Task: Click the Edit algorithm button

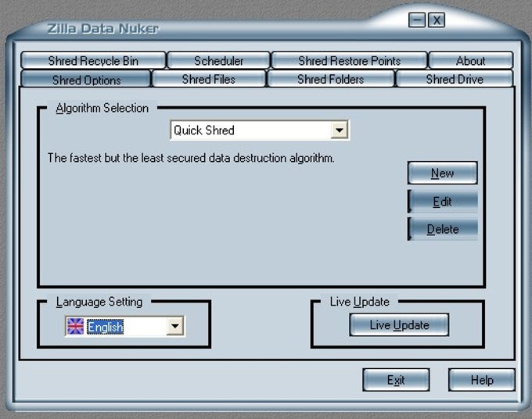Action: pyautogui.click(x=443, y=202)
